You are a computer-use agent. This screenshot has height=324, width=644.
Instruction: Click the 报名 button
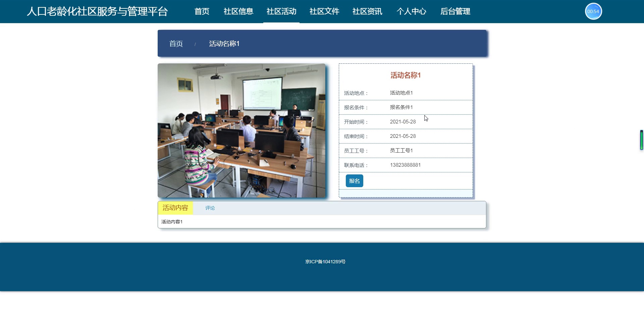click(354, 181)
